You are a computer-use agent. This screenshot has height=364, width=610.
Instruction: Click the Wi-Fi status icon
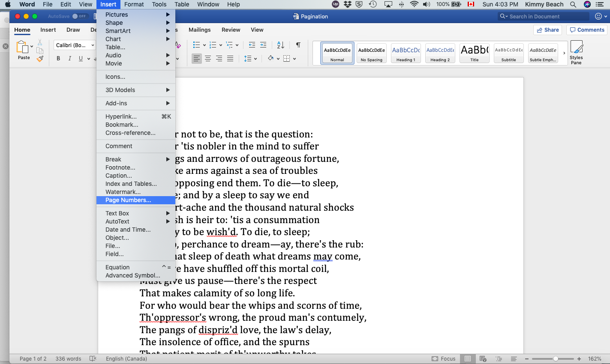click(x=414, y=4)
